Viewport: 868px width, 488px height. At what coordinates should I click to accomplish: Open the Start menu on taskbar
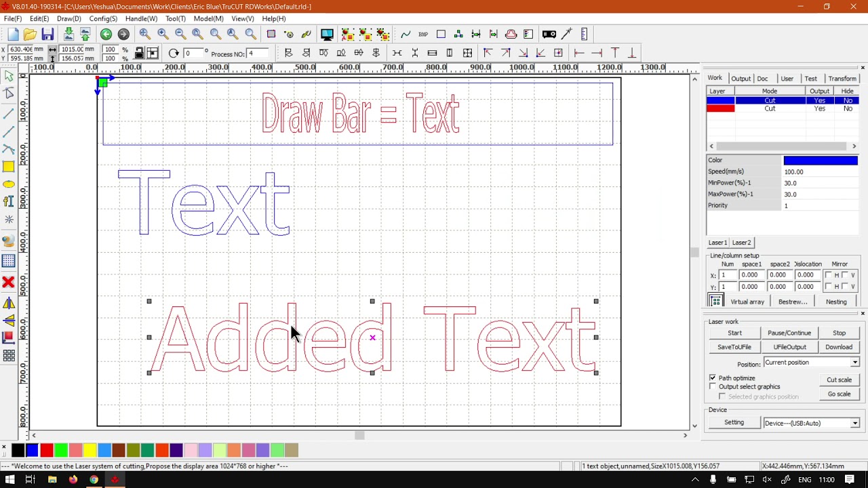point(9,480)
